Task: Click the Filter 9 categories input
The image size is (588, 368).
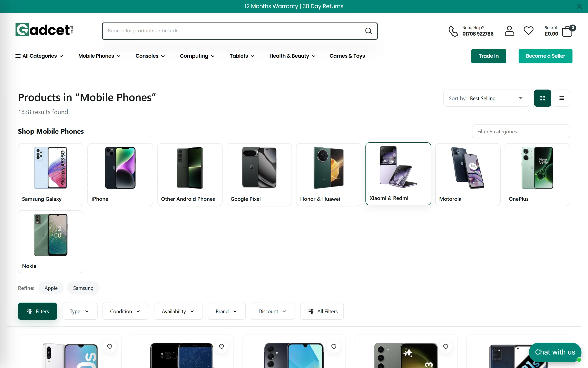Action: coord(521,131)
